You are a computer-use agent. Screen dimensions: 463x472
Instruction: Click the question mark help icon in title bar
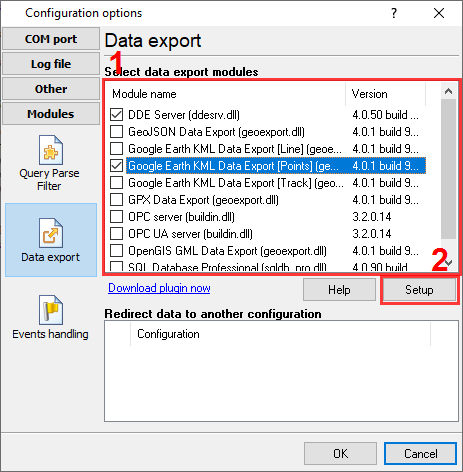tap(394, 13)
